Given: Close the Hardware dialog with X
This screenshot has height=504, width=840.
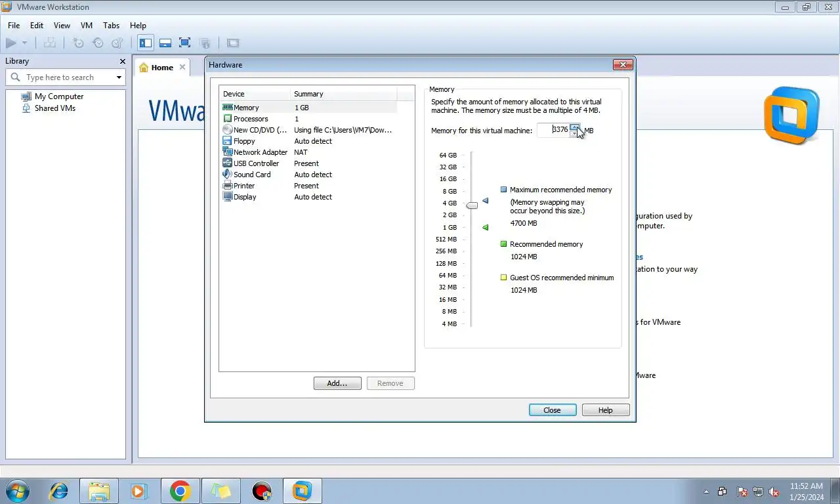Looking at the screenshot, I should (623, 64).
